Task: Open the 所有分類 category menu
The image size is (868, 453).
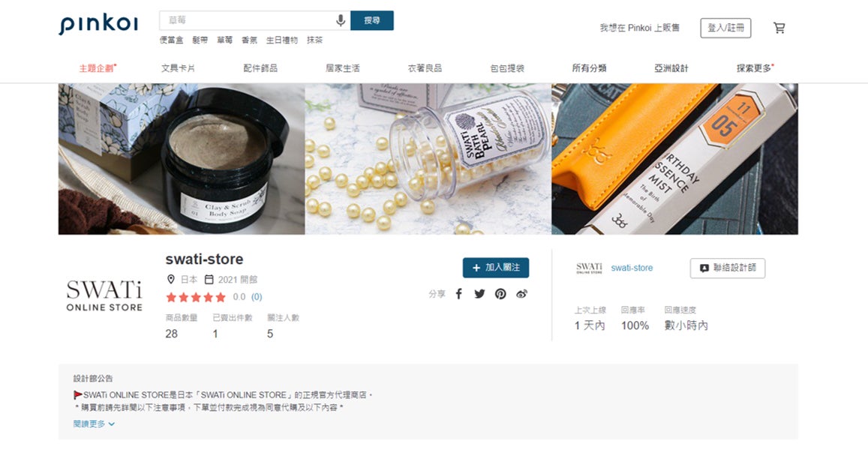Action: pyautogui.click(x=589, y=68)
